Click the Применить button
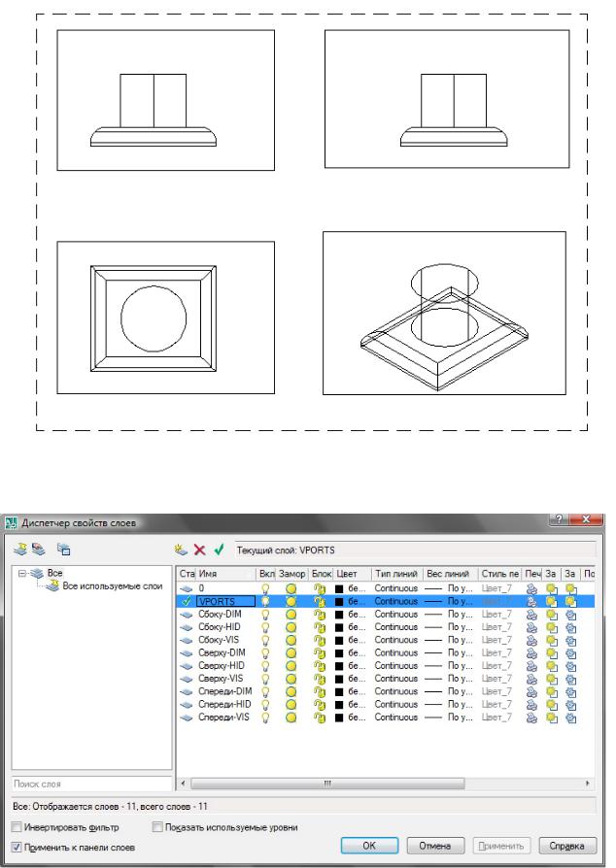Screen dimensions: 616x868 501,846
